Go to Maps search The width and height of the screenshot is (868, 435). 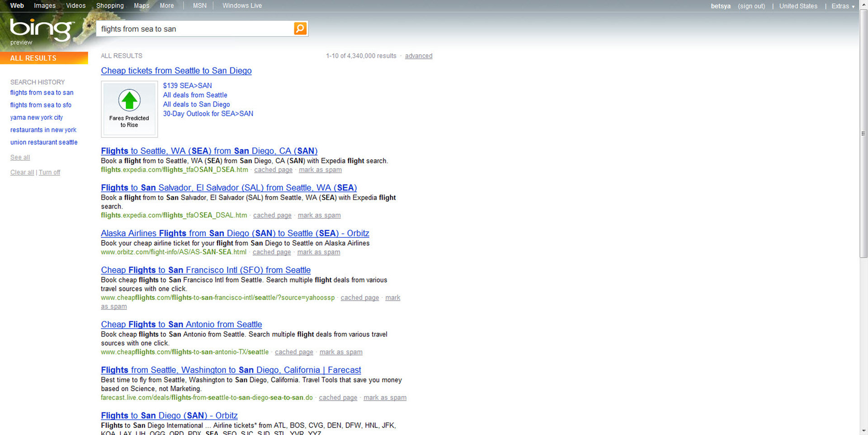[x=142, y=5]
